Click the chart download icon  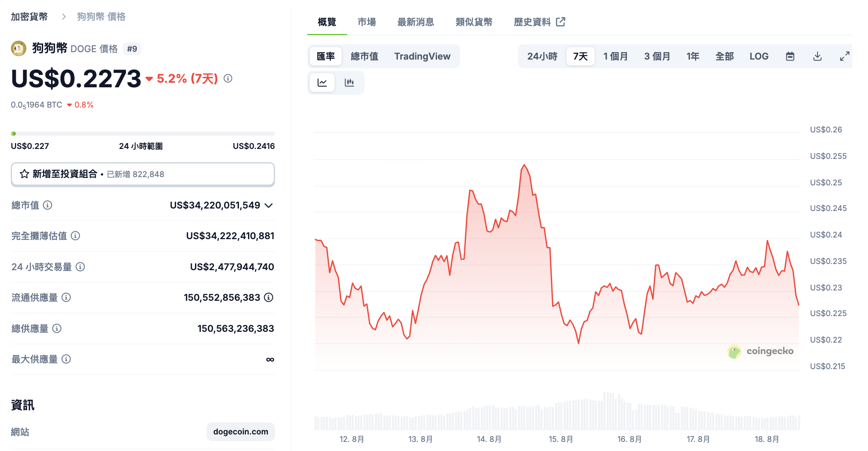817,56
